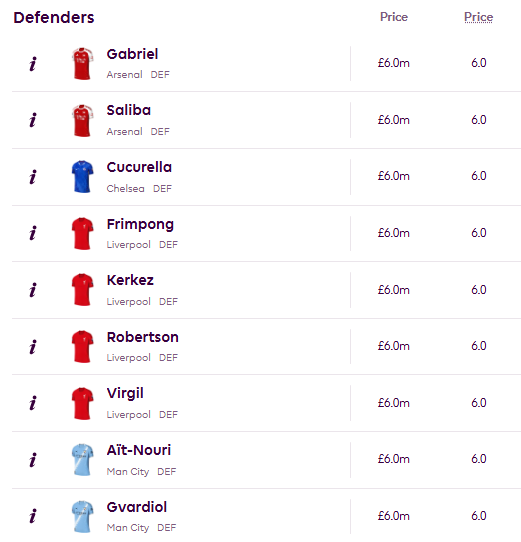Choose Cucurella of Chelsea
Image resolution: width=521 pixels, height=542 pixels.
(139, 167)
